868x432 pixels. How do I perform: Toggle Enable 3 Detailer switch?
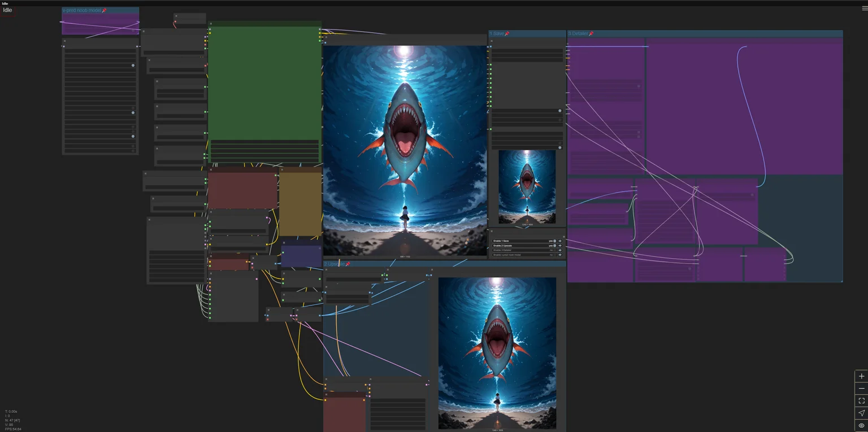point(555,250)
